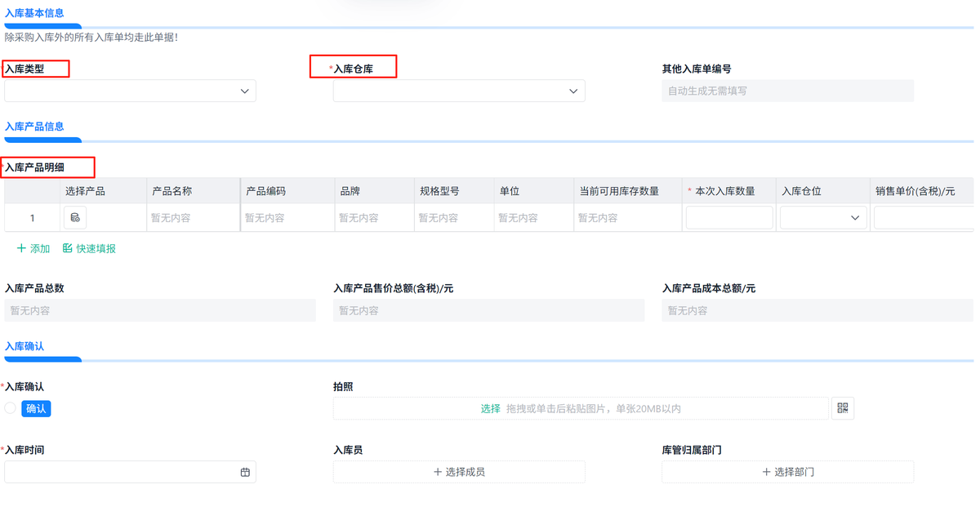The image size is (980, 516).
Task: Open the calendar icon in 入库时间 field
Action: [245, 472]
